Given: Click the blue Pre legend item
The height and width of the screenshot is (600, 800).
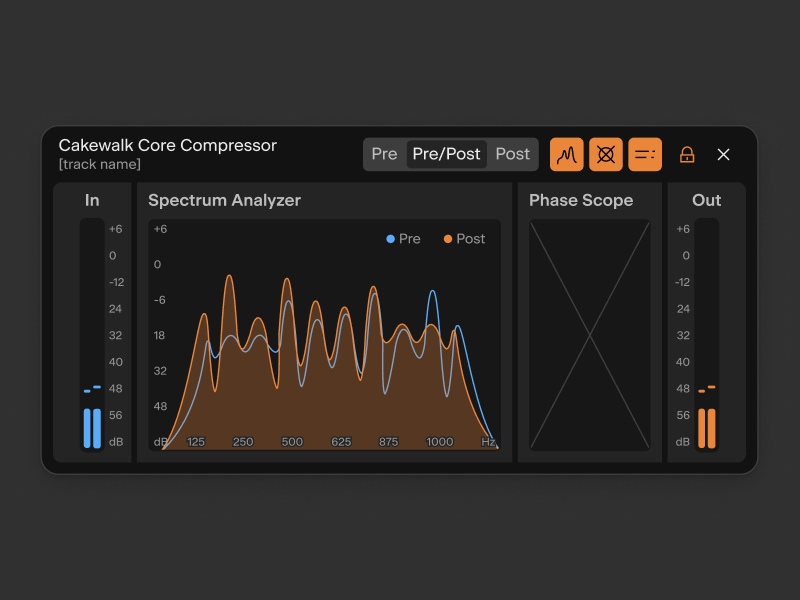Looking at the screenshot, I should click(x=403, y=239).
